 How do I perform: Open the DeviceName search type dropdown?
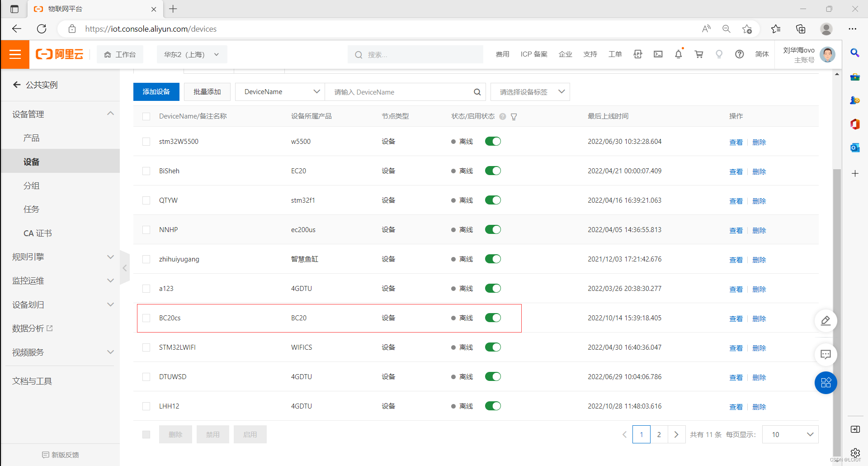click(280, 92)
